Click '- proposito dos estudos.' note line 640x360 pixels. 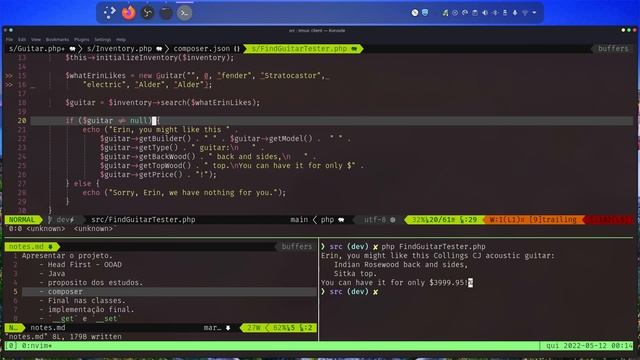coord(91,282)
